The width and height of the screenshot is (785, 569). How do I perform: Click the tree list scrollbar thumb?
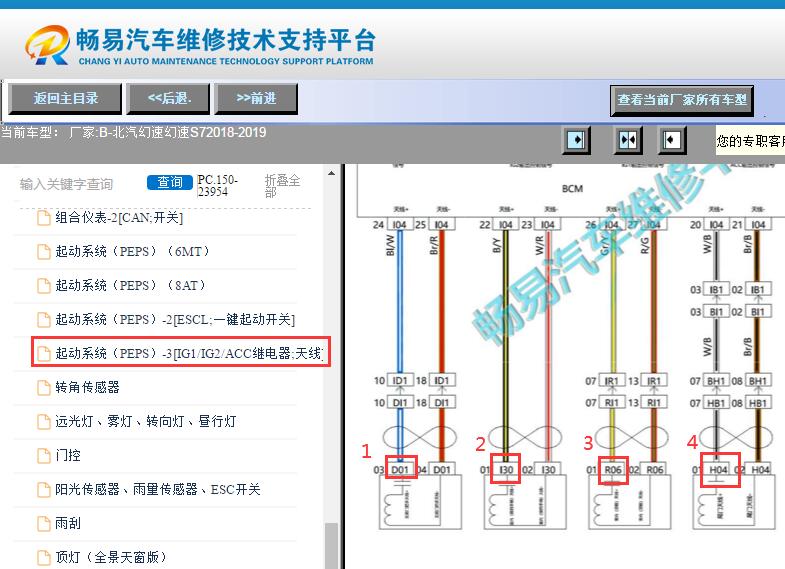coord(331,545)
